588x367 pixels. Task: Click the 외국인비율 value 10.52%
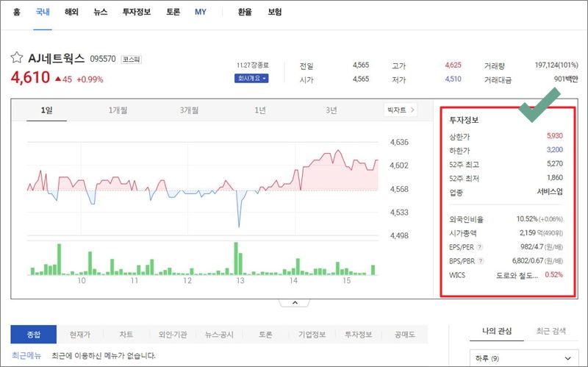[527, 218]
